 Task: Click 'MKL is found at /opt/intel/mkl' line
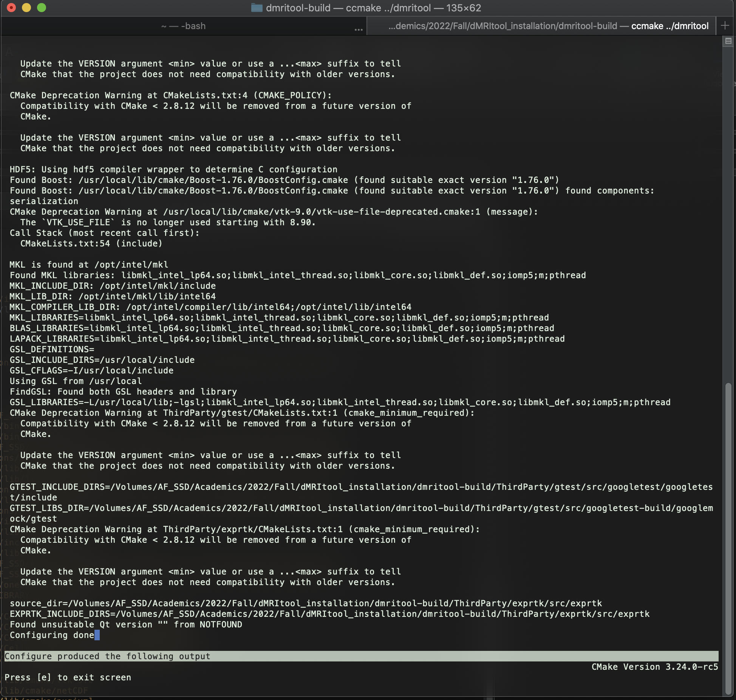click(x=89, y=265)
